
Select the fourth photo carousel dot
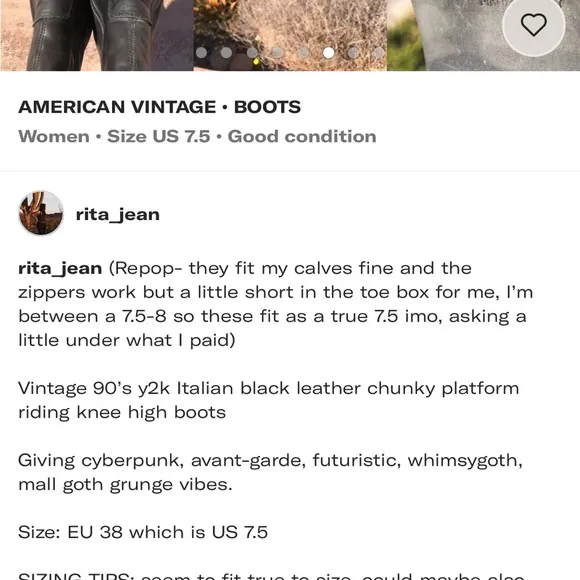(x=277, y=53)
